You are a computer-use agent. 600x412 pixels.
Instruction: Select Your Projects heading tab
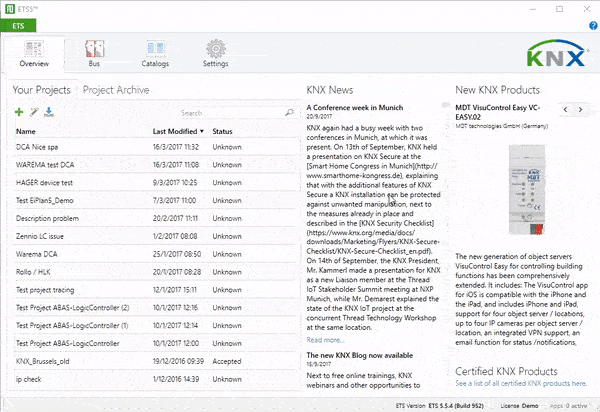pos(41,90)
